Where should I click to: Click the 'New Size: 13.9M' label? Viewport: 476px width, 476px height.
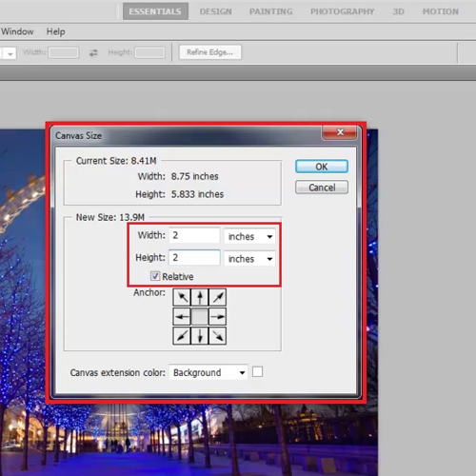pos(110,217)
